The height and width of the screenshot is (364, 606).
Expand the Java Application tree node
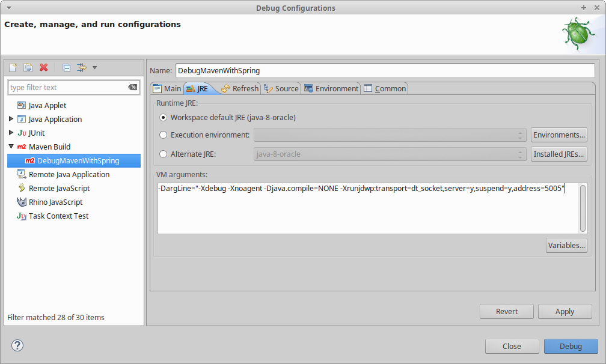pos(11,119)
